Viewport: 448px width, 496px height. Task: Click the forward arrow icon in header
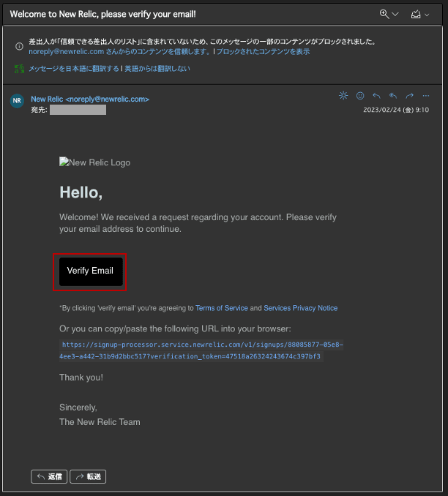tap(410, 96)
